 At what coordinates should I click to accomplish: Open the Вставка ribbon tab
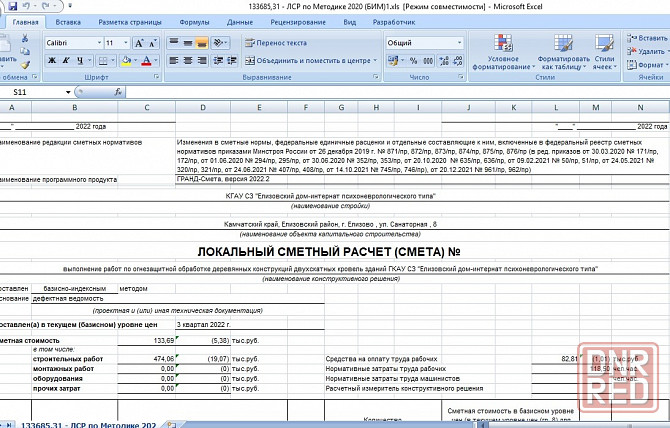[69, 21]
